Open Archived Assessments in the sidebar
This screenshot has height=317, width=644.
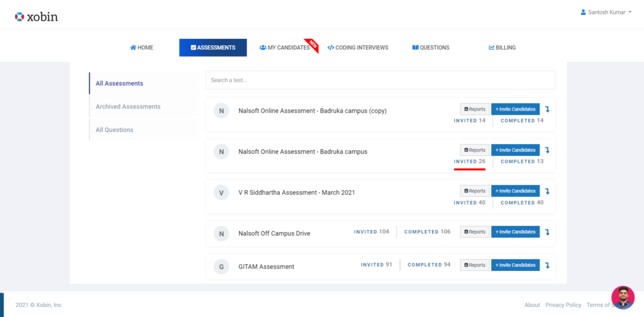(144, 107)
